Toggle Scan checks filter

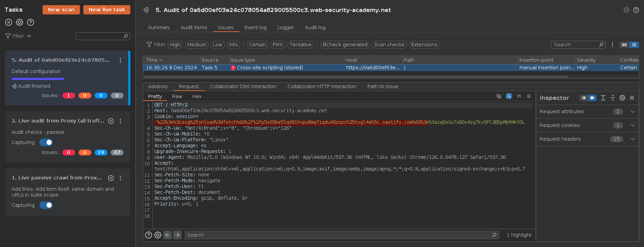tap(389, 45)
